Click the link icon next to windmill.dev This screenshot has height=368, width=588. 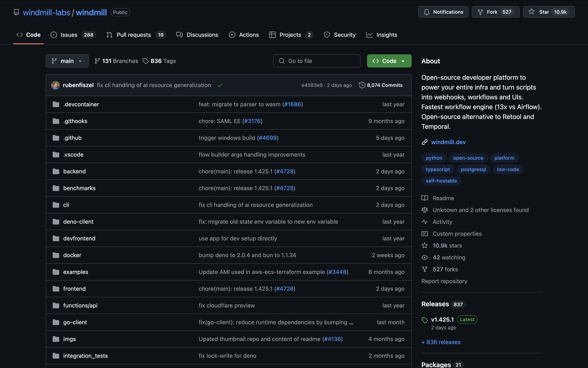point(424,142)
